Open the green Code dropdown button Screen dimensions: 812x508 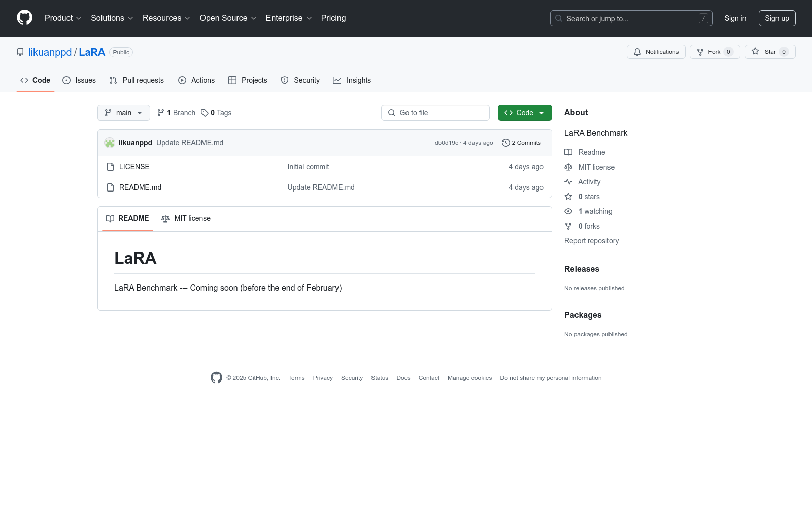(525, 113)
